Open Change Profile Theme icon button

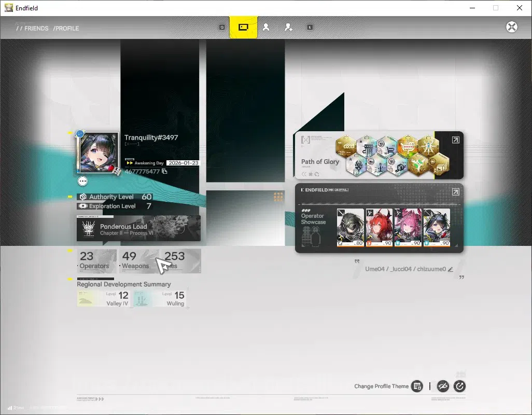(x=417, y=386)
